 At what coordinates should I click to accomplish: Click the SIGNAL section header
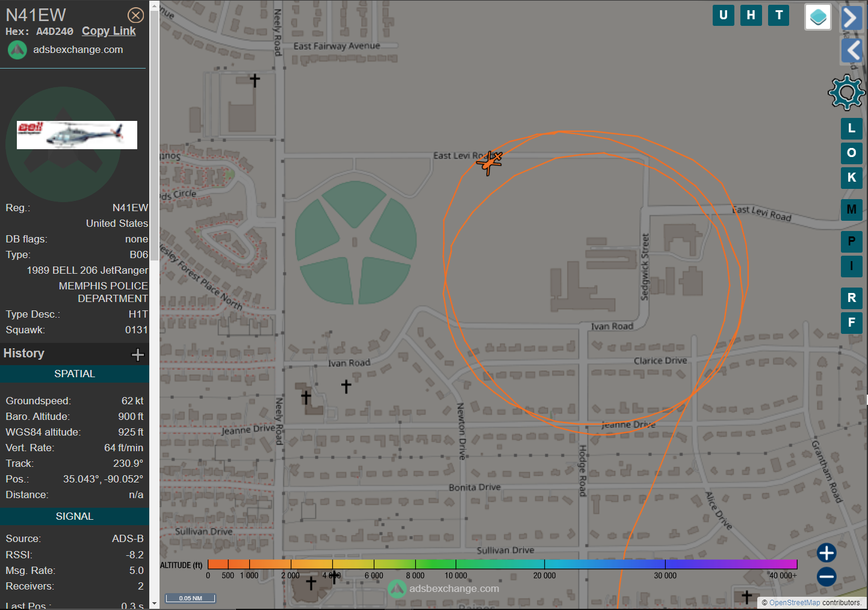pos(75,516)
